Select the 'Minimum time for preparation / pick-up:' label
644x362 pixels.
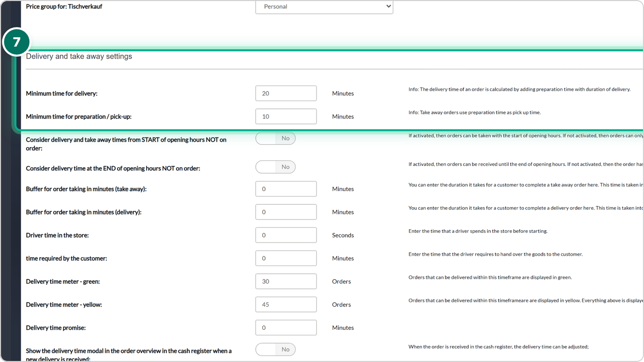pyautogui.click(x=79, y=117)
